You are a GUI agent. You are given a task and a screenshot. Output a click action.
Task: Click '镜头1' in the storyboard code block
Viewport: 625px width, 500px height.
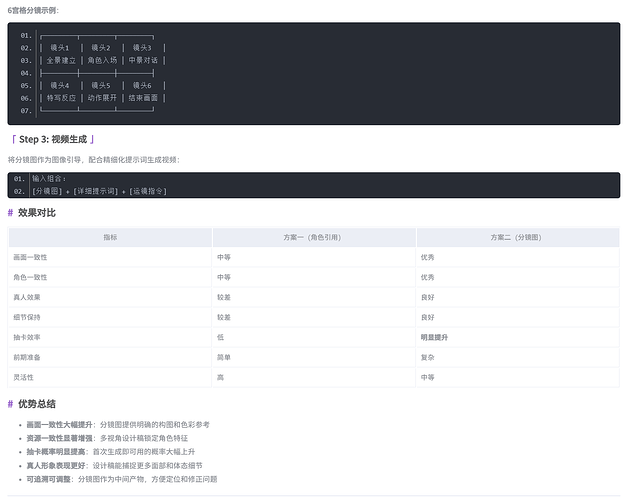(x=60, y=48)
